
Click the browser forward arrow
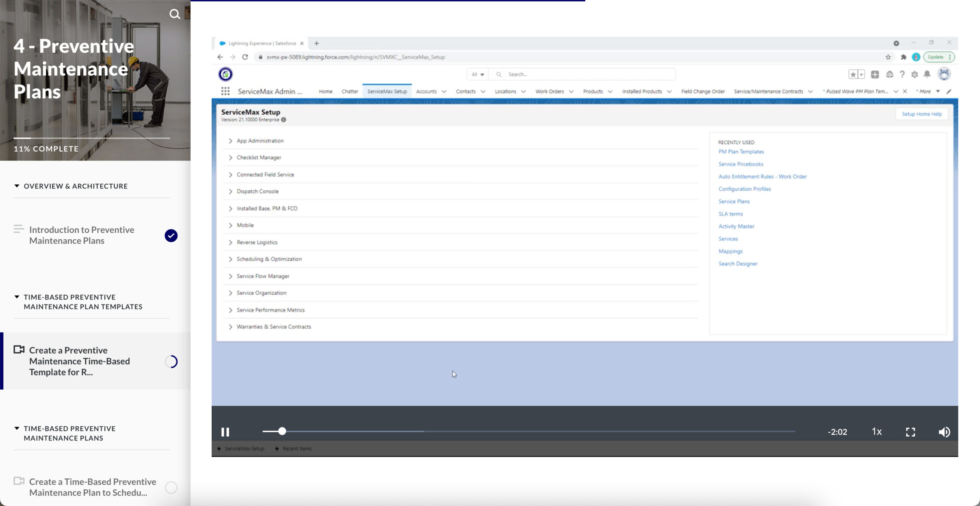pyautogui.click(x=232, y=57)
